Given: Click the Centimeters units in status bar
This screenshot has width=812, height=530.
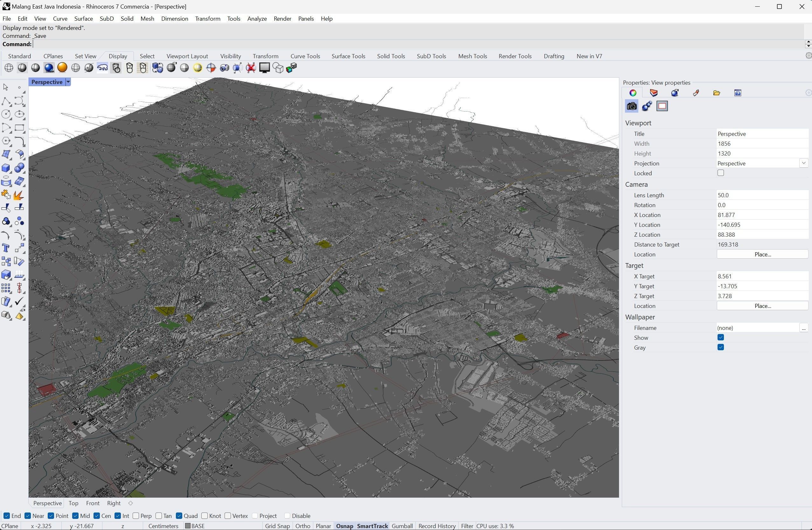Looking at the screenshot, I should pyautogui.click(x=163, y=526).
